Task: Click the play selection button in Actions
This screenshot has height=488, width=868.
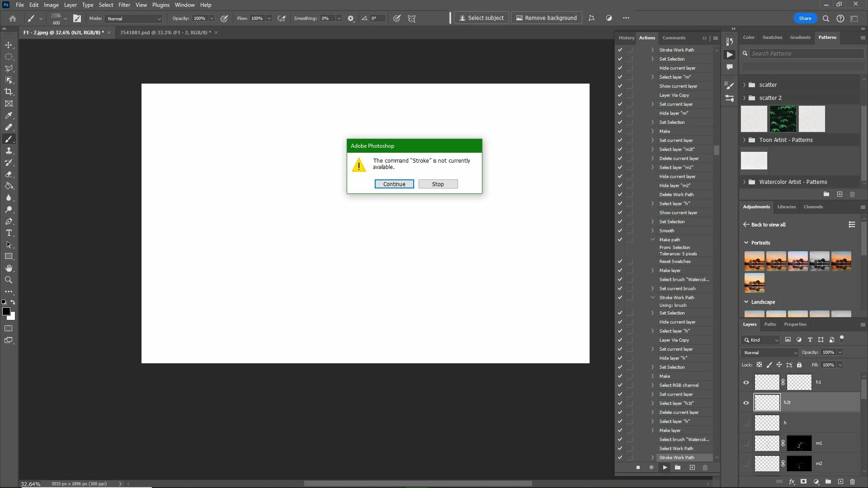Action: (665, 468)
